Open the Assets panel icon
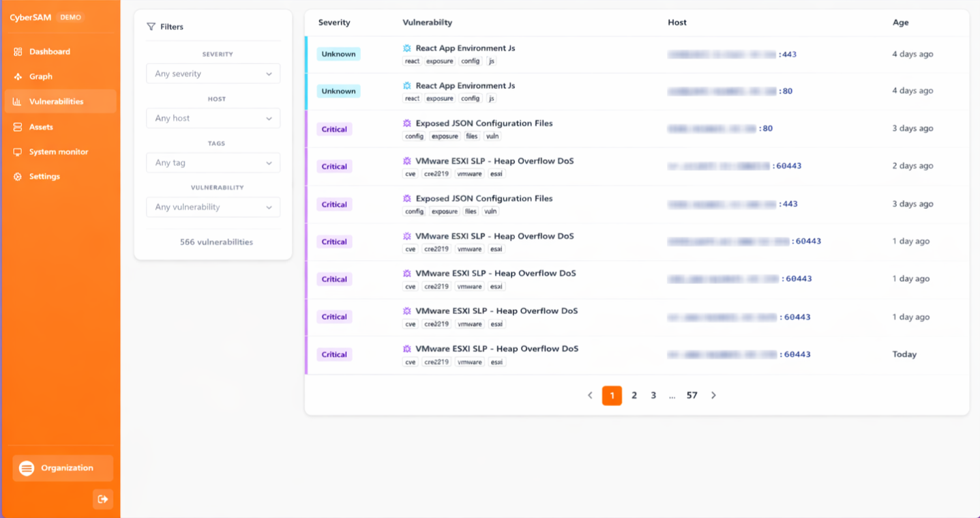Screen dimensions: 980x518 (16, 126)
